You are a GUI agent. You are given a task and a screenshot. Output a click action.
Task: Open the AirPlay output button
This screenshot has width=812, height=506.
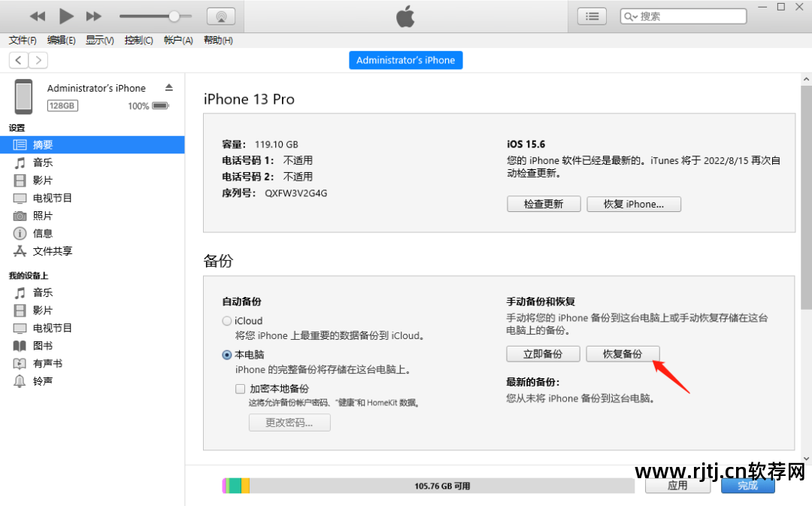221,17
